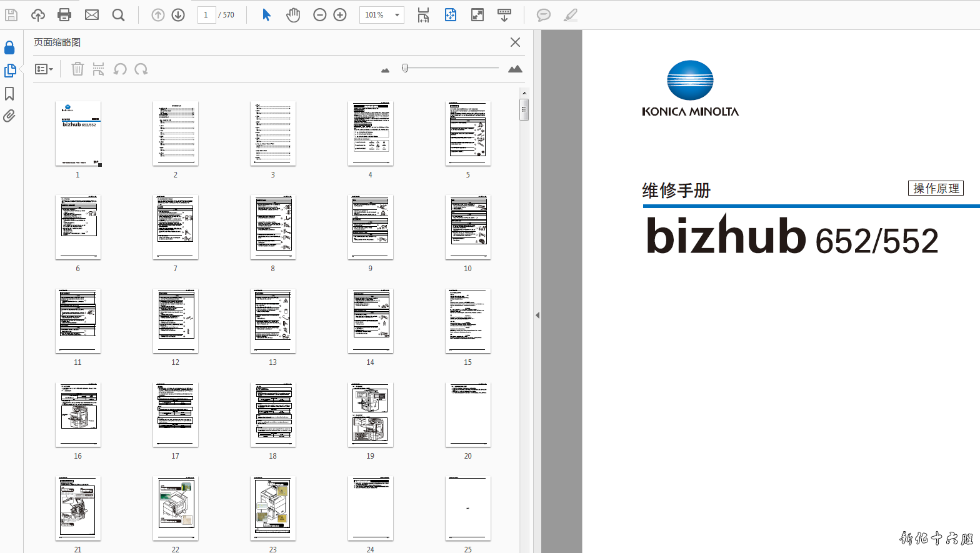Toggle the page thumbnails sidebar panel
The image size is (980, 553).
[x=9, y=71]
